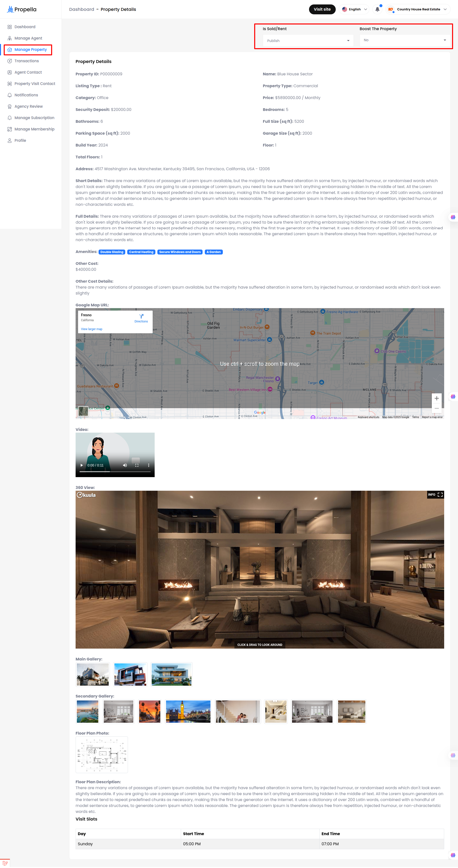
Task: Click the Central Heating amenity badge
Action: pos(141,252)
